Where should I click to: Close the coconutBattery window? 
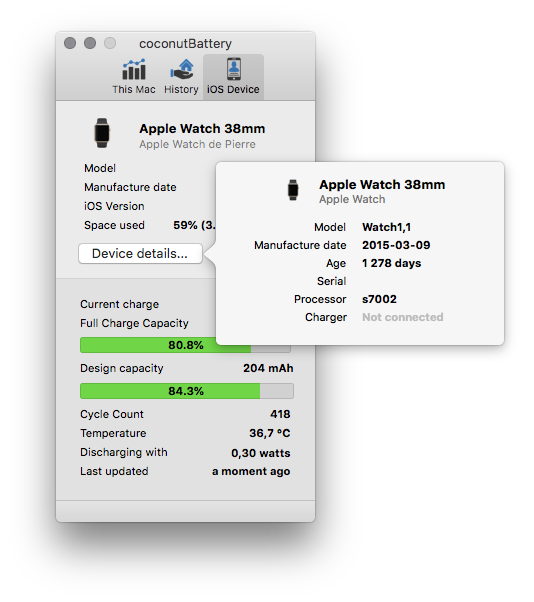[x=70, y=43]
